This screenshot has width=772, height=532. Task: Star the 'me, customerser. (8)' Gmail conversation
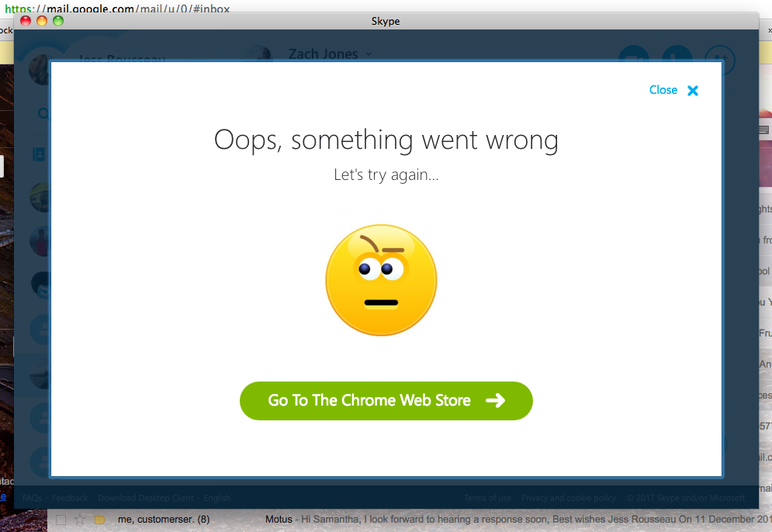point(80,520)
